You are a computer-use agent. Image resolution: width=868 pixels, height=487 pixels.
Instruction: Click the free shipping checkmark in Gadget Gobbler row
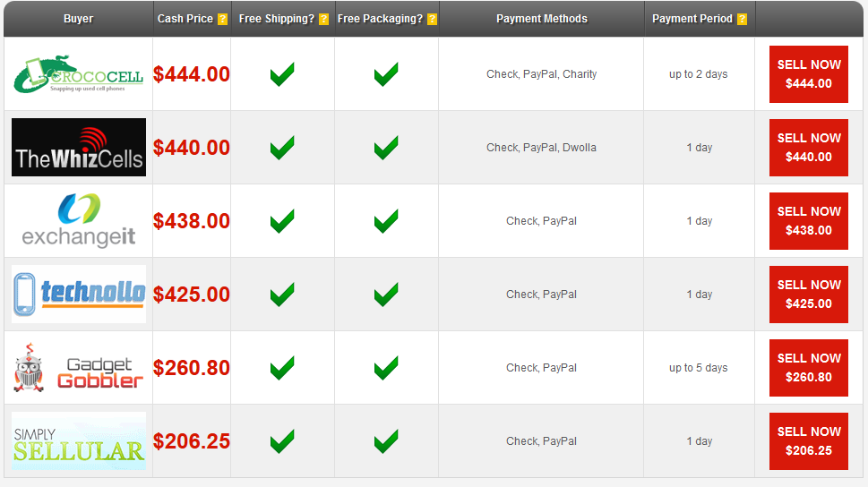tap(282, 368)
